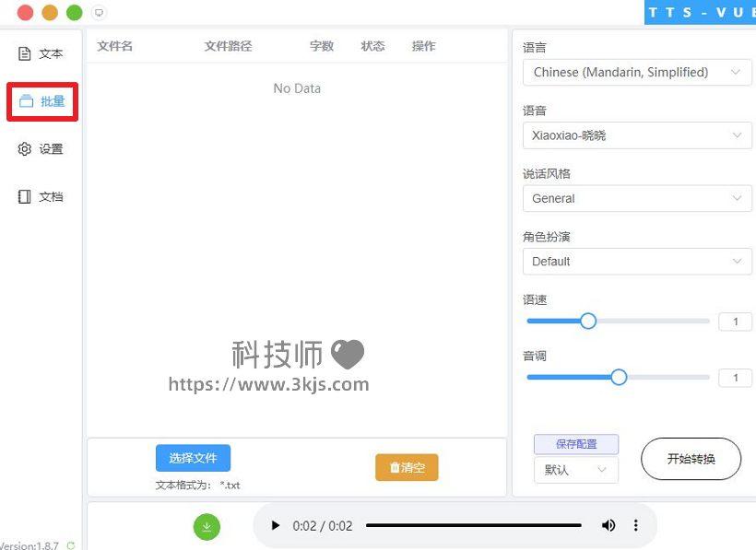Click the 清空 clear list button
The height and width of the screenshot is (550, 756).
[x=407, y=467]
